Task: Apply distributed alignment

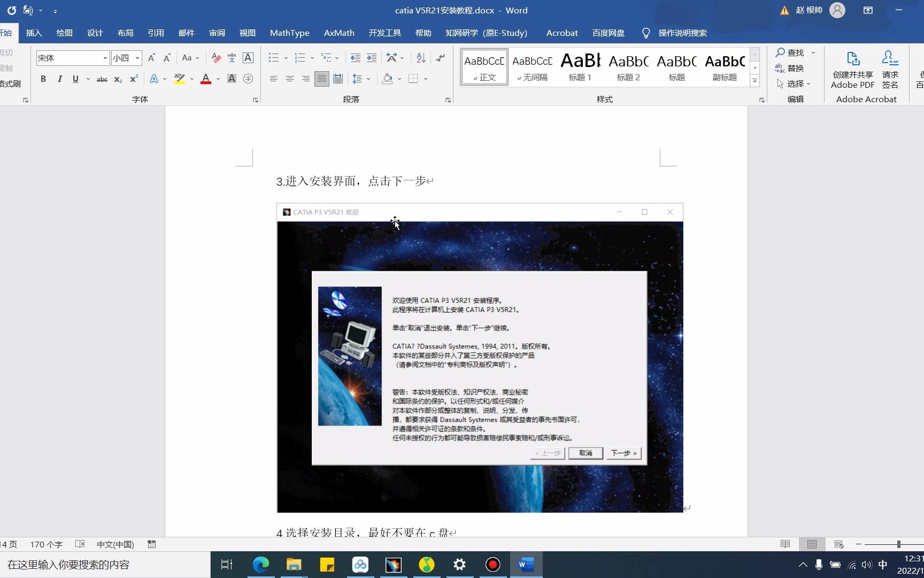Action: coord(338,79)
